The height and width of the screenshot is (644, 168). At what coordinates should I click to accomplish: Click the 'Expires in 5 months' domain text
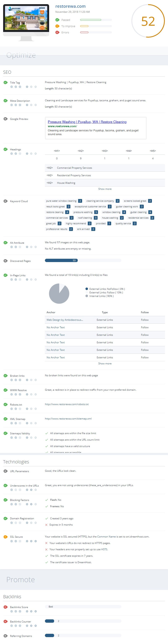[61, 525]
